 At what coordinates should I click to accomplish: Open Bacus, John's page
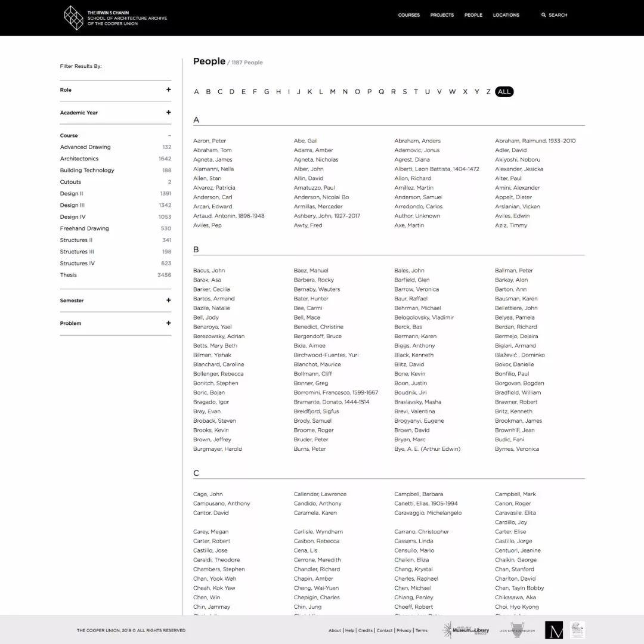coord(209,270)
